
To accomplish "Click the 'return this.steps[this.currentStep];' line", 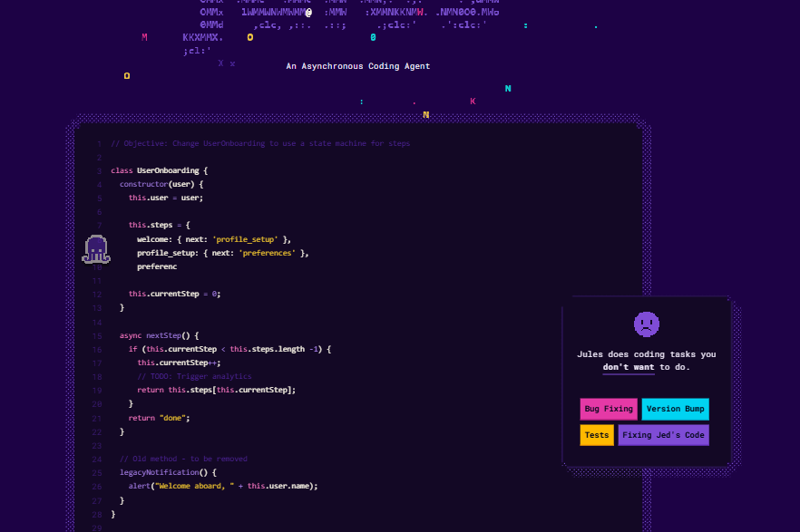I will tap(216, 391).
